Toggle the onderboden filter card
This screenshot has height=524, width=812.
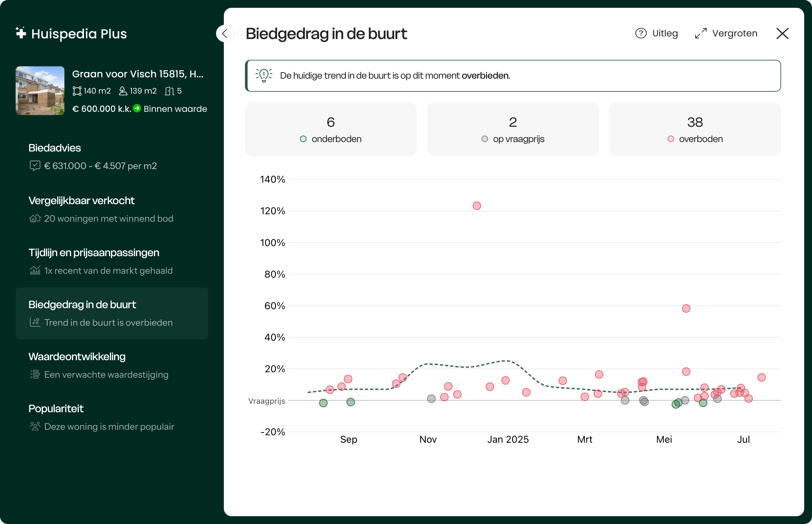(x=331, y=129)
